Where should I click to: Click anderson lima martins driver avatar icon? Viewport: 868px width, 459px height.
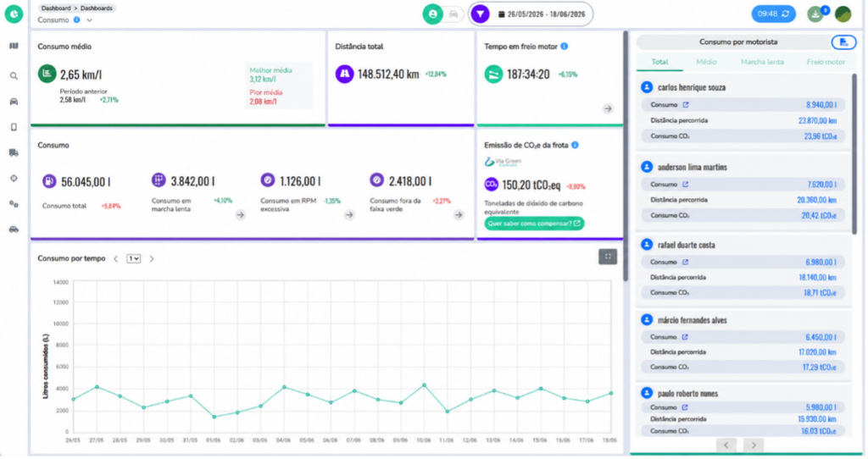point(647,167)
